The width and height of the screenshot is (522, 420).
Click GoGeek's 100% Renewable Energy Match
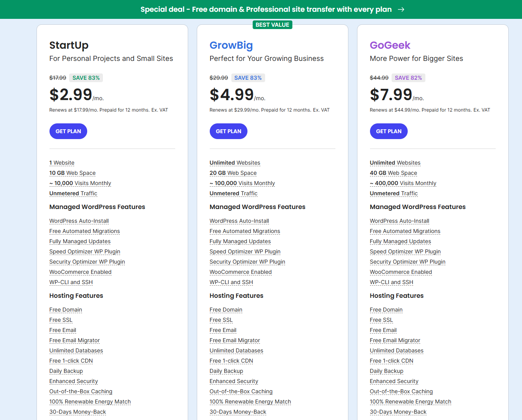coord(410,402)
